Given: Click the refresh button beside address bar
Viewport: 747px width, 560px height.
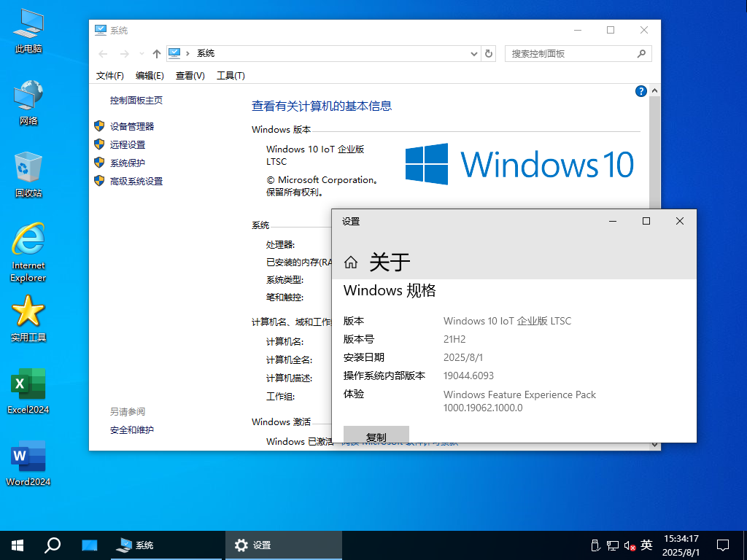Looking at the screenshot, I should pyautogui.click(x=489, y=54).
